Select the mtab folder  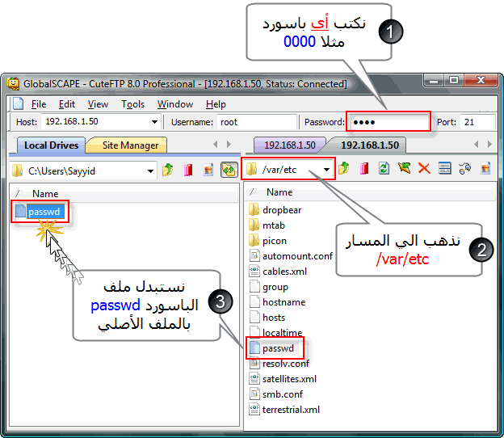point(267,225)
